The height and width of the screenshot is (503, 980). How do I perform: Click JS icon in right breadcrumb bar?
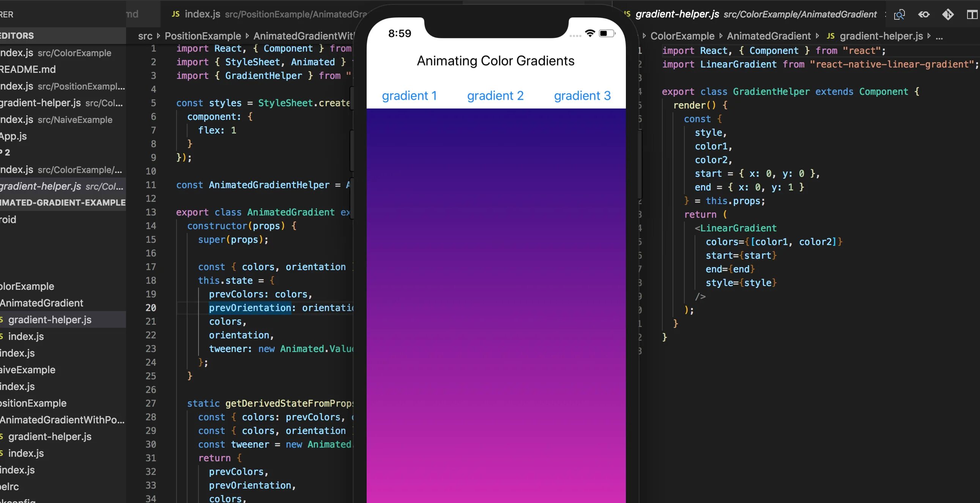click(830, 36)
